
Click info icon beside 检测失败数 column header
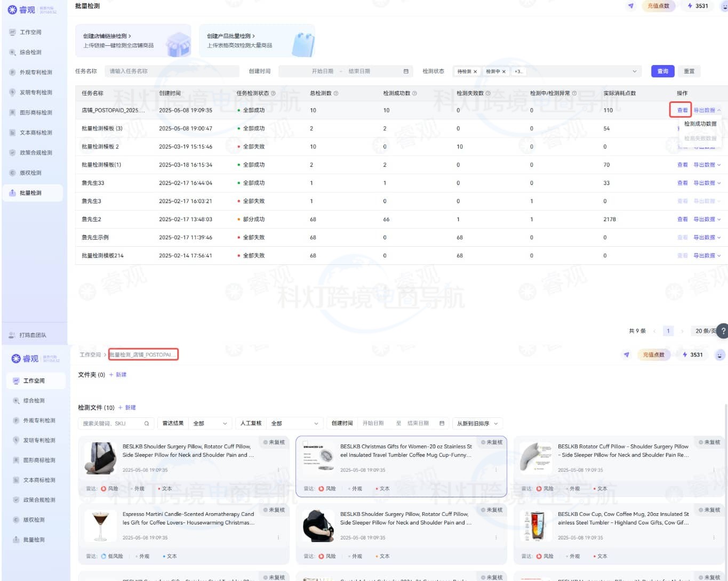pos(488,93)
